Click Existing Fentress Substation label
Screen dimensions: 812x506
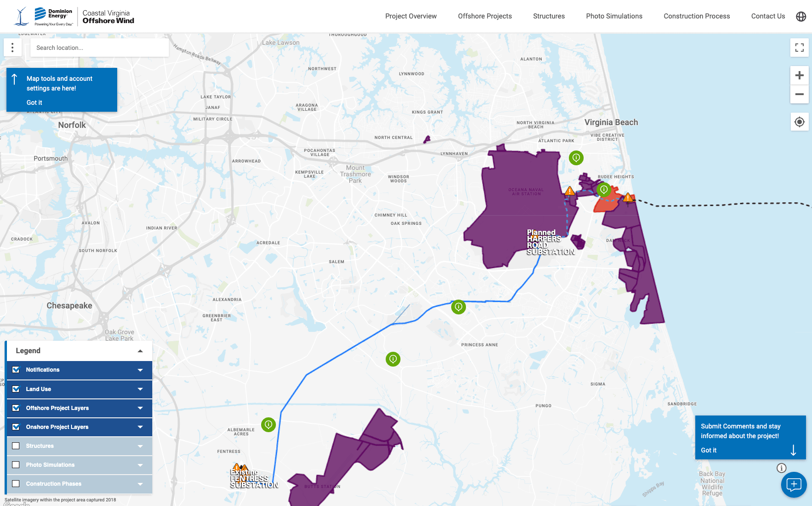[254, 479]
